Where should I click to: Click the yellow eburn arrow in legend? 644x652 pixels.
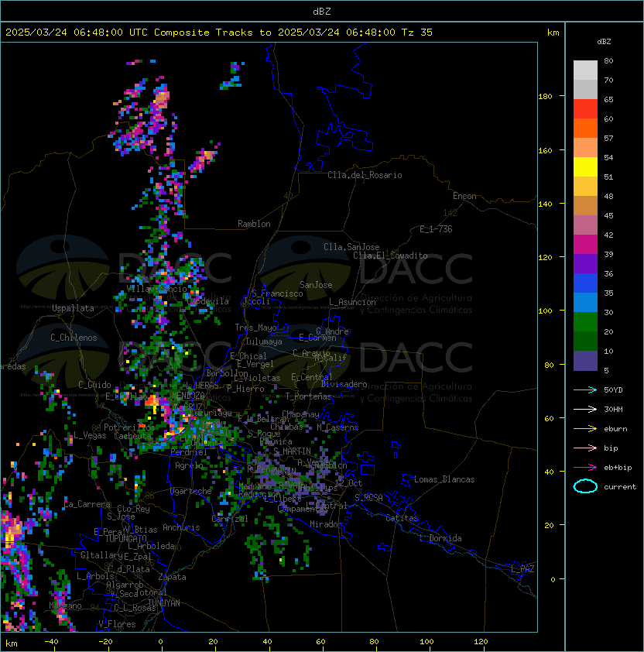(x=585, y=428)
